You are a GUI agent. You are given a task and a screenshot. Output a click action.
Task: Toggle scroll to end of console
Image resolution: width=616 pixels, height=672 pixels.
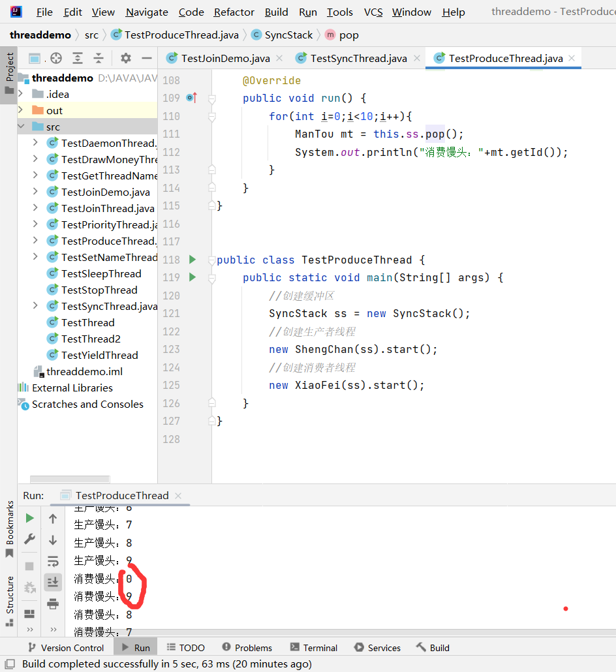pyautogui.click(x=53, y=582)
